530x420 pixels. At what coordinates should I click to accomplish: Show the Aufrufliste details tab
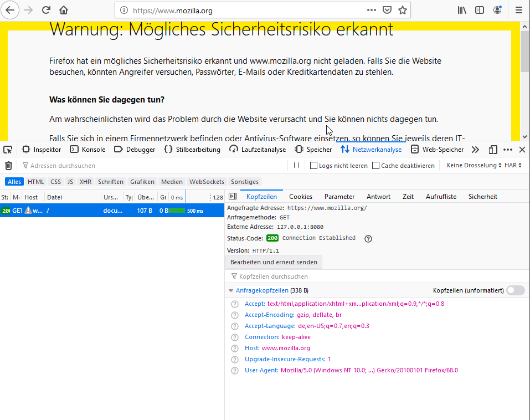pyautogui.click(x=441, y=197)
